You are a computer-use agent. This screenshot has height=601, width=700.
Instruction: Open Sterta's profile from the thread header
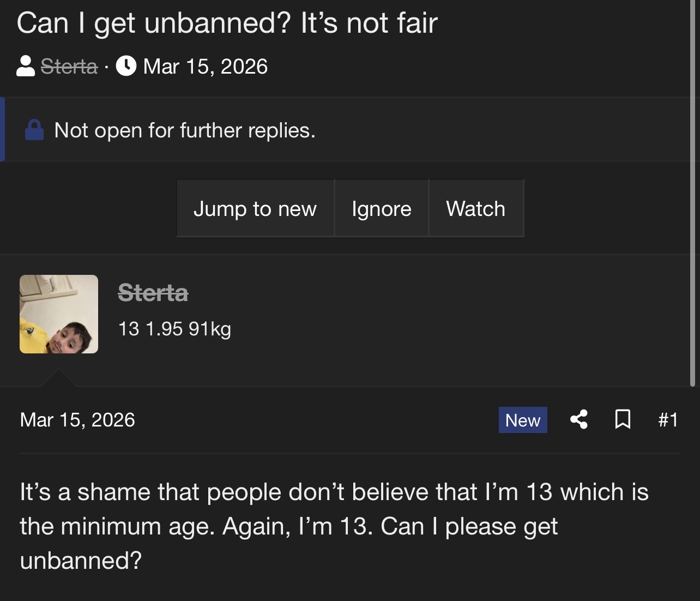pos(69,67)
